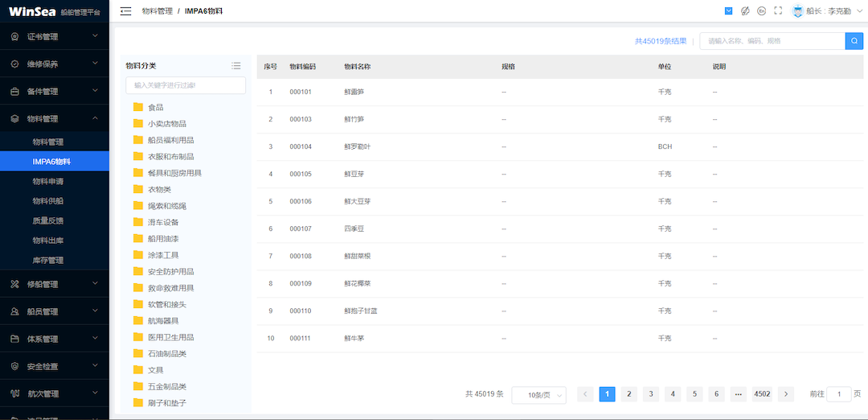Click the pagination ellipsis button
868x420 pixels.
(x=739, y=394)
